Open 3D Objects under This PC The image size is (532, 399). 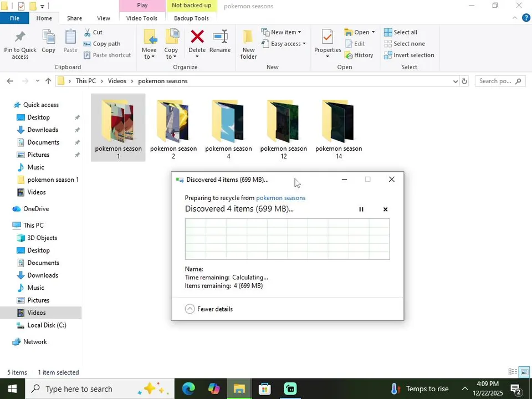(42, 238)
